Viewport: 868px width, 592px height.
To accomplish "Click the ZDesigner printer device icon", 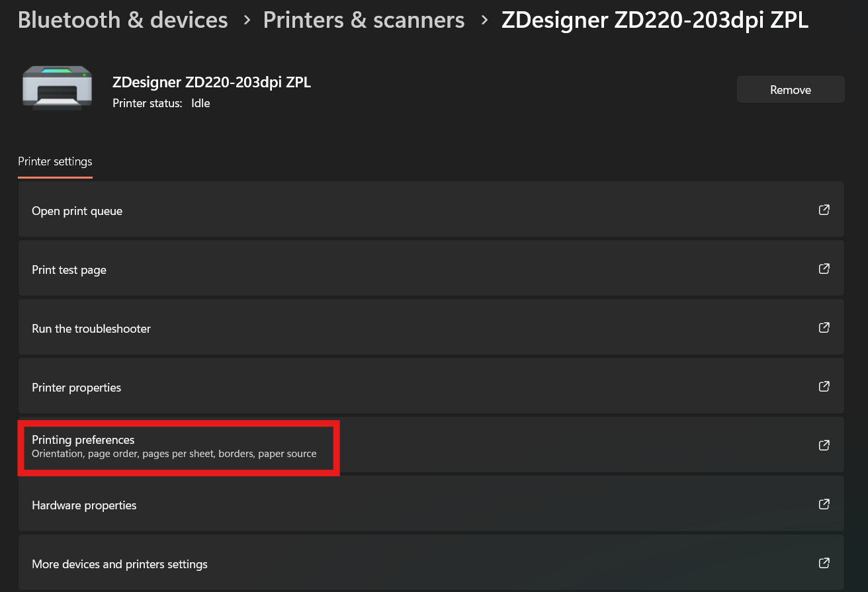I will pyautogui.click(x=57, y=88).
